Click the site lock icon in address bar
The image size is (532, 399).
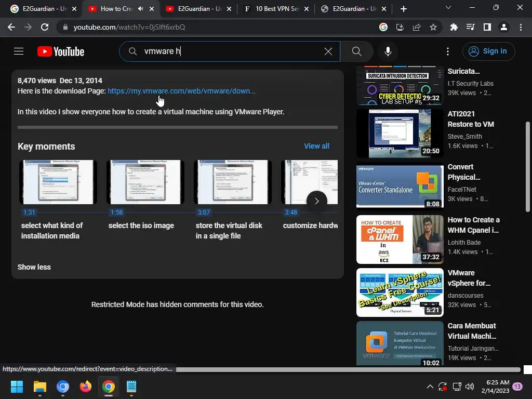(65, 27)
